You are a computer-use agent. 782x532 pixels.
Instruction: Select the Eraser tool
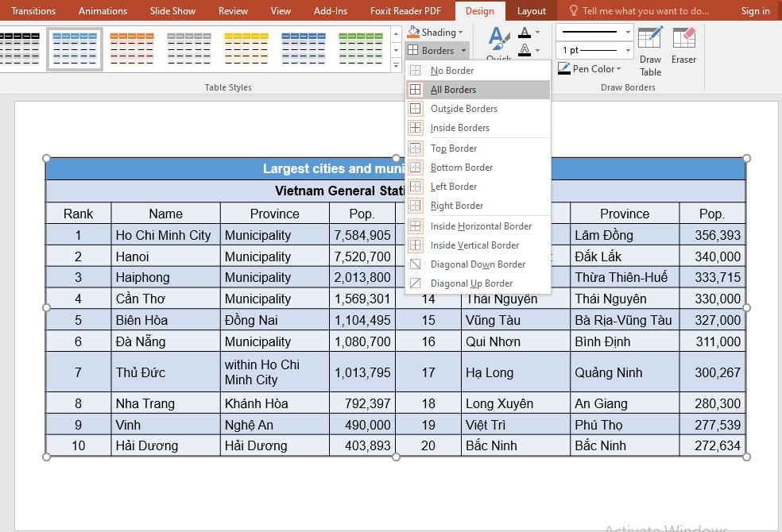click(x=683, y=48)
